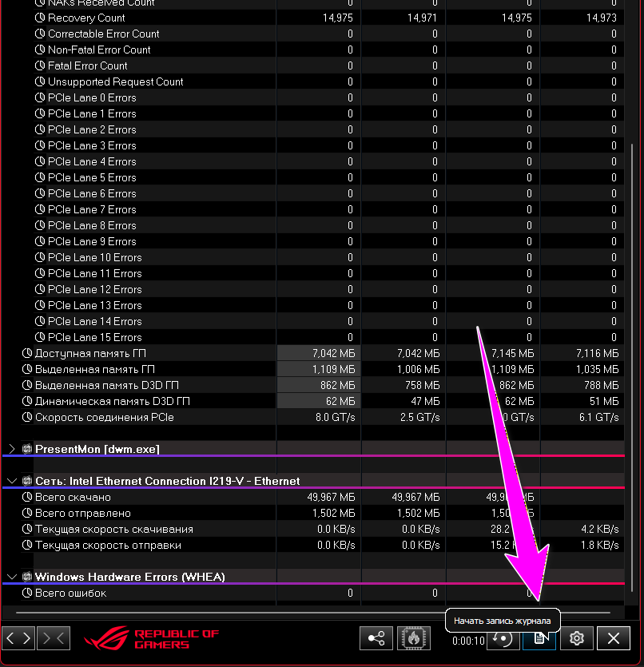Open sensor settings gear icon
644x667 pixels.
point(577,638)
